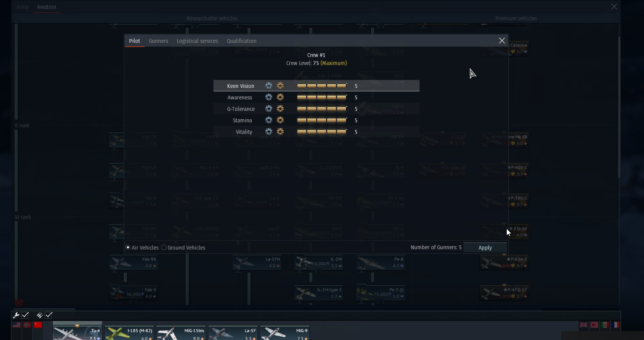644x340 pixels.
Task: Select the Japan rising sun flag
Action: tap(594, 325)
